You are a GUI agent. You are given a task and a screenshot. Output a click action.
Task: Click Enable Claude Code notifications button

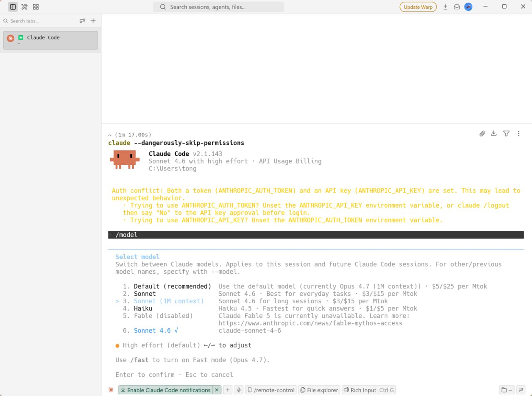click(x=165, y=390)
